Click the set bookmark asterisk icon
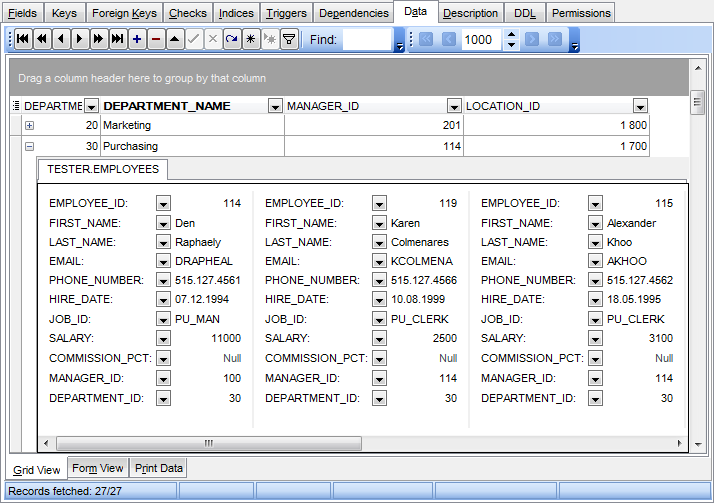Image resolution: width=714 pixels, height=503 pixels. (251, 39)
